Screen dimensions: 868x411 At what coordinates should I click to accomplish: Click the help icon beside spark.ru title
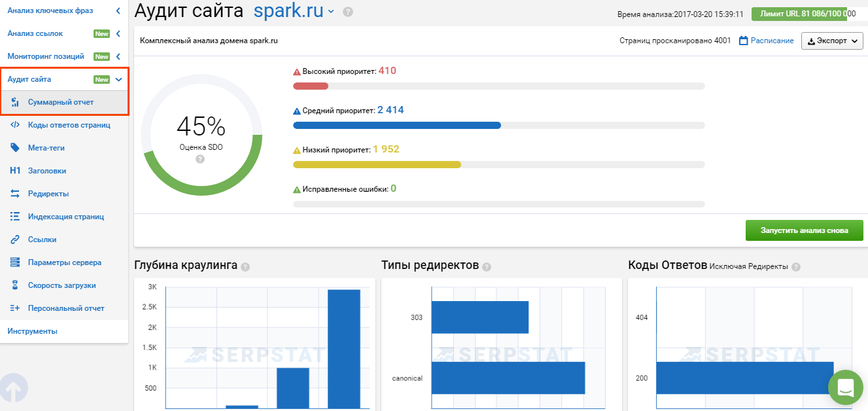[348, 12]
